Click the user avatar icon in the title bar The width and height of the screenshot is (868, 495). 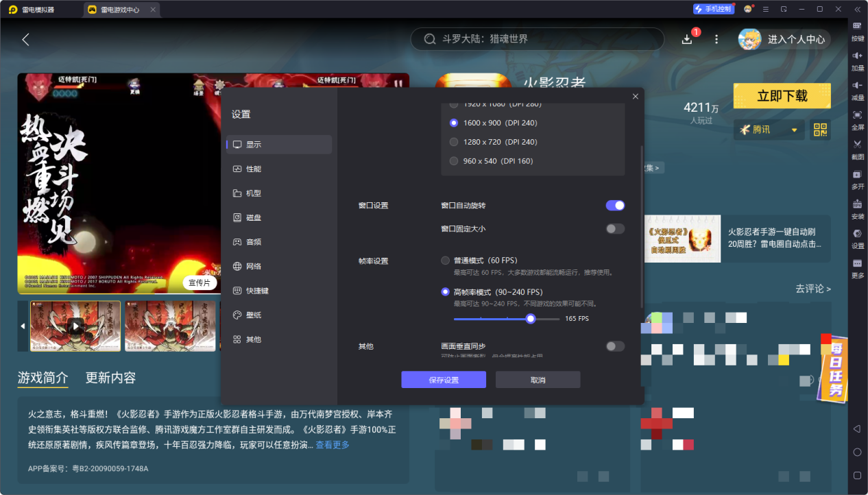pos(748,10)
